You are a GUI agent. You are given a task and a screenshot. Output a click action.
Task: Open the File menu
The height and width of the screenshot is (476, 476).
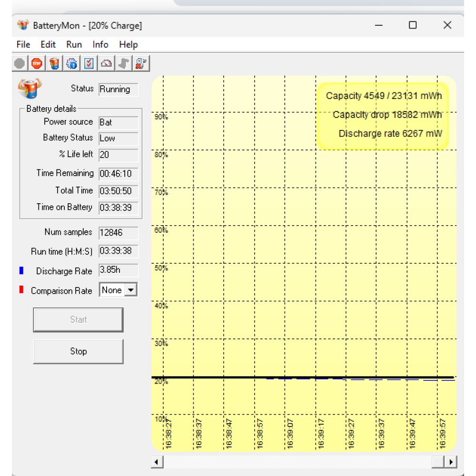tap(23, 45)
